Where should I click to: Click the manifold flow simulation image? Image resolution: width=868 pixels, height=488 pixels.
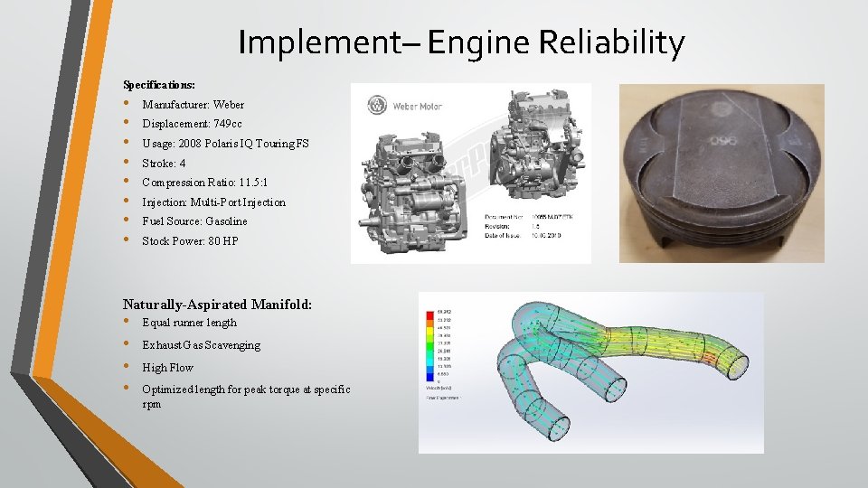pos(590,372)
